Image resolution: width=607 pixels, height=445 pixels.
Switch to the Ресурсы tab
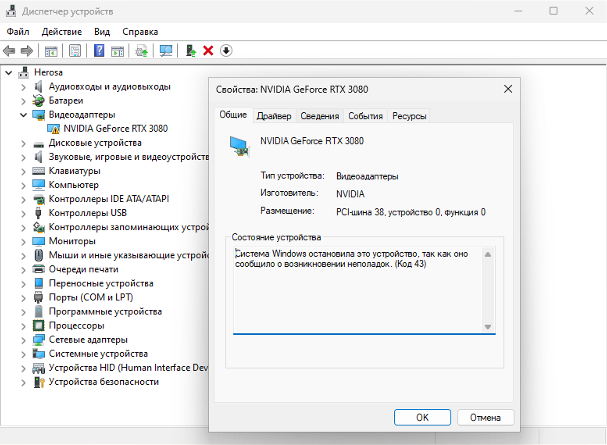409,116
